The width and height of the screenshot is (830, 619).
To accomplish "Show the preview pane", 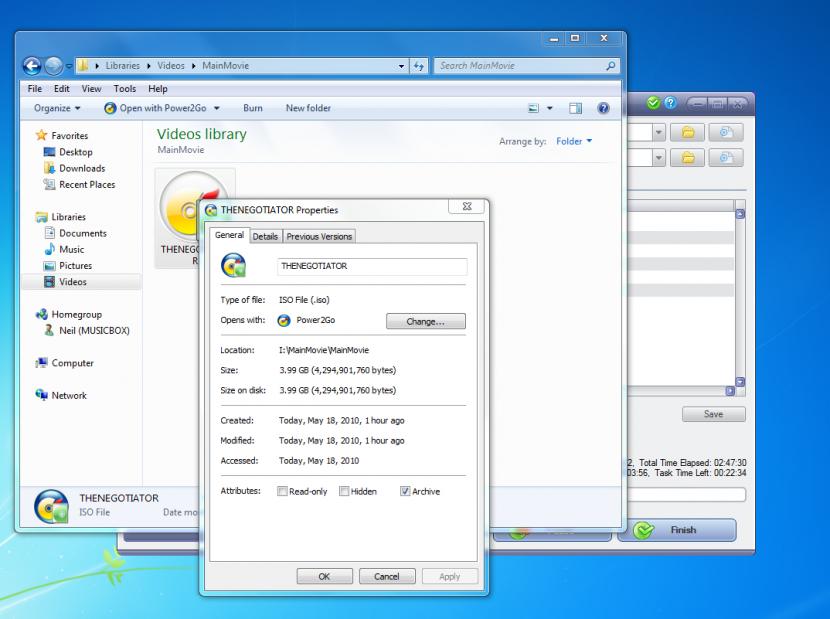I will tap(575, 108).
